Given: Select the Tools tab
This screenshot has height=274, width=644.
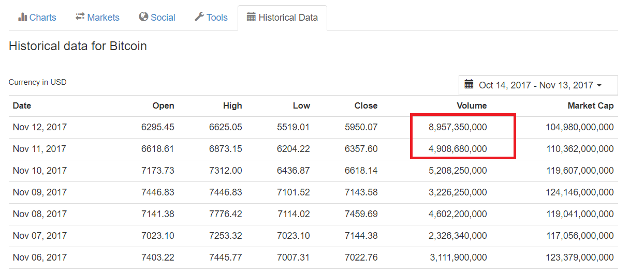Looking at the screenshot, I should pos(211,18).
